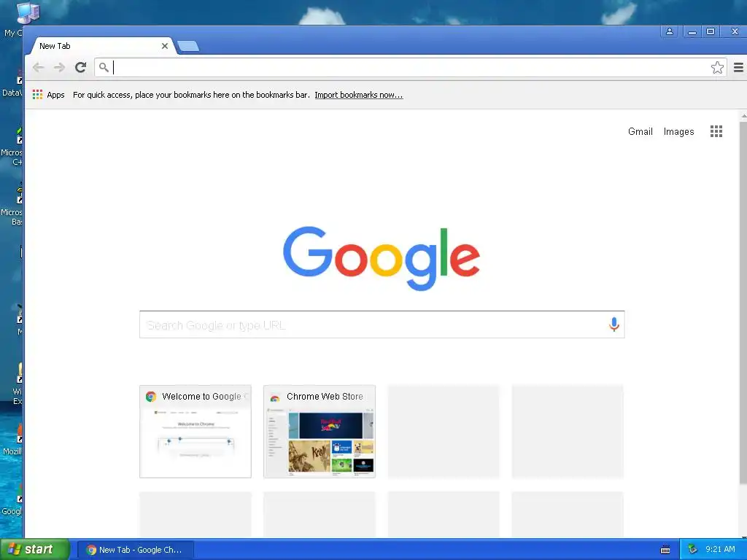Click the Google logo
This screenshot has width=747, height=560.
click(x=381, y=258)
